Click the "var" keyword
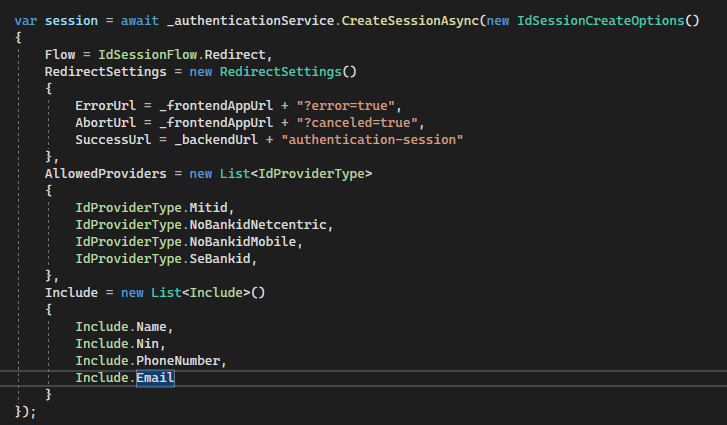The image size is (727, 425). pyautogui.click(x=26, y=21)
